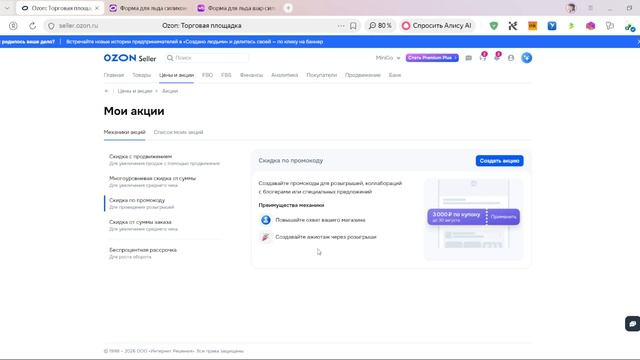Click the search magnifier icon in Ozon header
The image size is (640, 360).
tap(170, 58)
